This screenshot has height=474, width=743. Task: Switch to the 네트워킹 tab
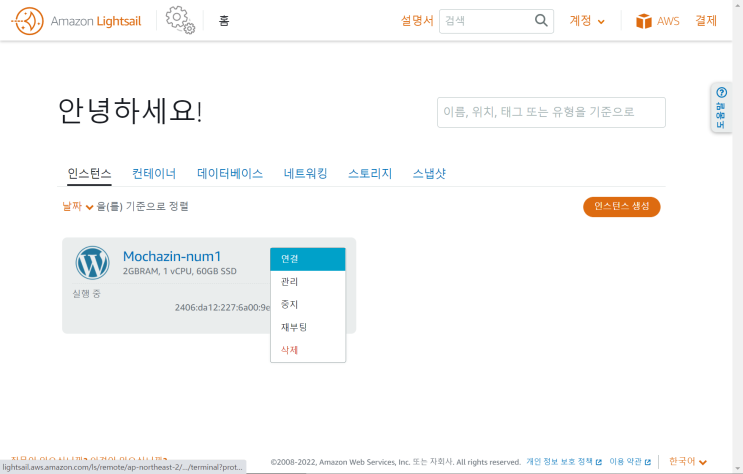[x=306, y=173]
